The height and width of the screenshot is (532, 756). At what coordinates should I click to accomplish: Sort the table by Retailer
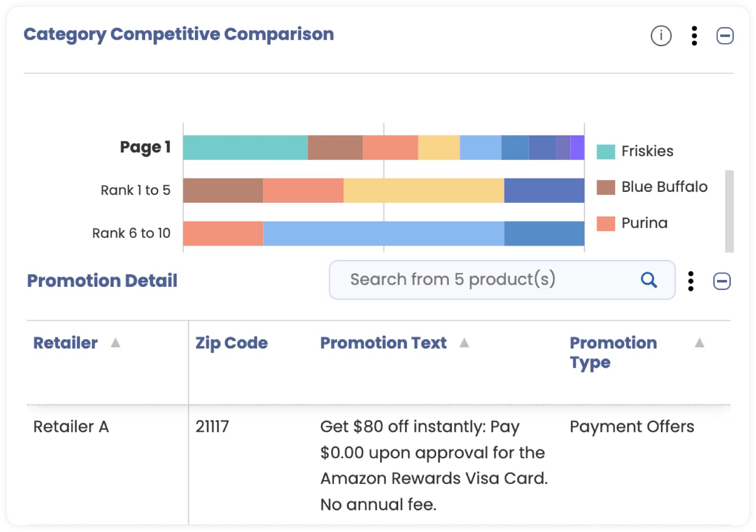point(116,343)
